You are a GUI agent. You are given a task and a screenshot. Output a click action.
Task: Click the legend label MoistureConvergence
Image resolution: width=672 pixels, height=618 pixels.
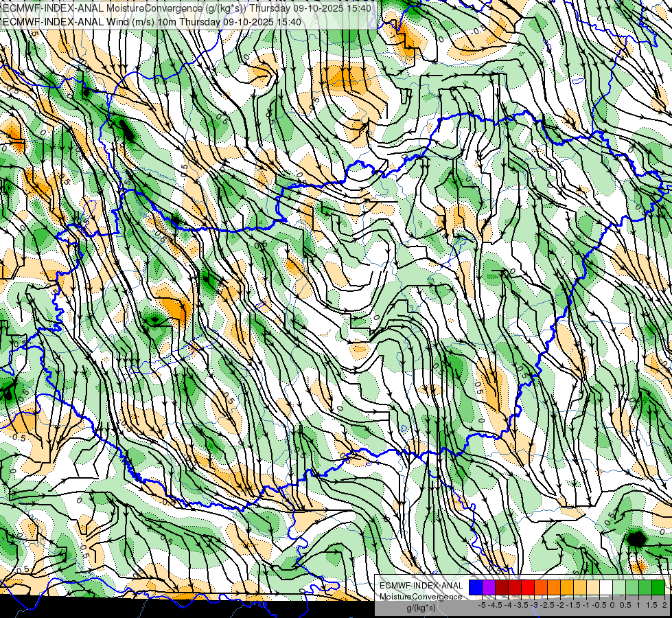coord(421,597)
